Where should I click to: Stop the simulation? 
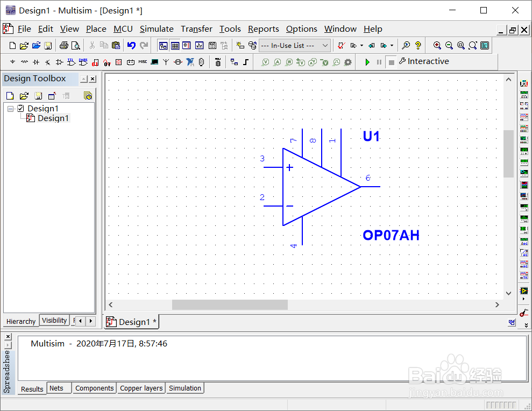391,62
